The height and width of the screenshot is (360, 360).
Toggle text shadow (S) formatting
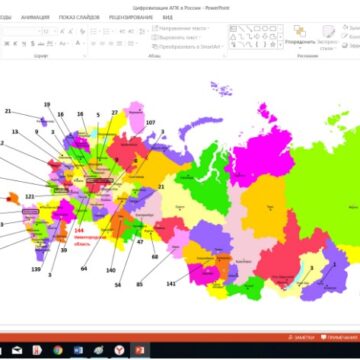tap(33, 43)
